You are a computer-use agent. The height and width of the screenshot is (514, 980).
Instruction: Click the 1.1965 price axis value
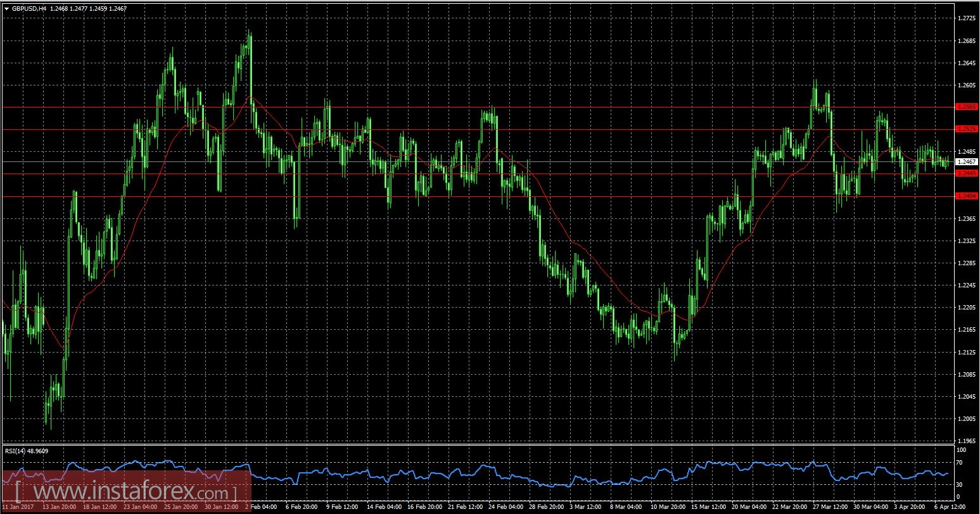click(967, 441)
